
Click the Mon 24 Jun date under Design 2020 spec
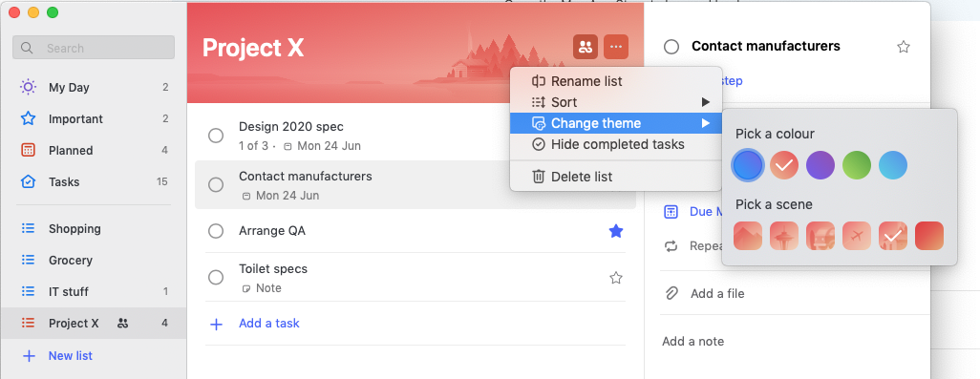[x=329, y=146]
